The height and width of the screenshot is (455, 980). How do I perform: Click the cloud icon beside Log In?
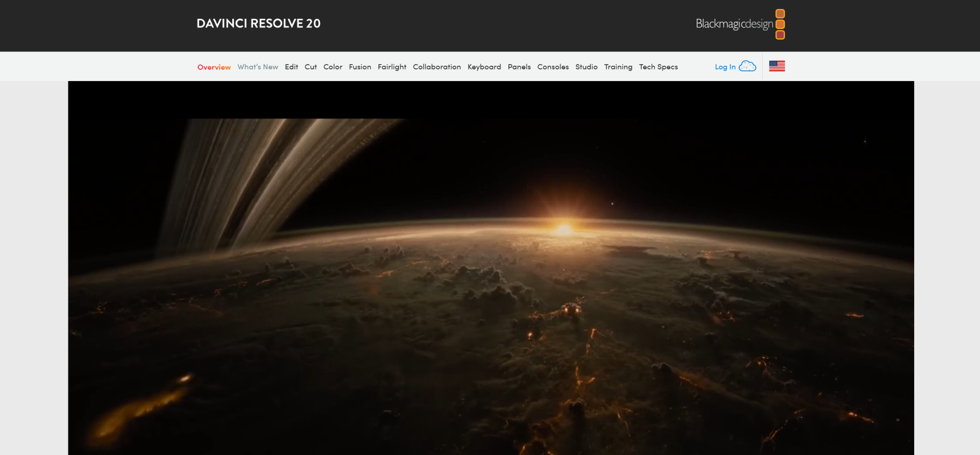747,66
